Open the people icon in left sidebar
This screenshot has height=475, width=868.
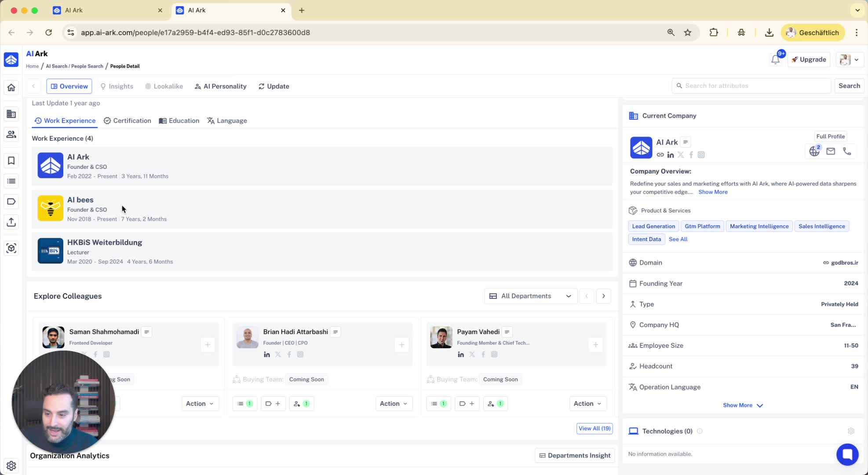click(11, 135)
